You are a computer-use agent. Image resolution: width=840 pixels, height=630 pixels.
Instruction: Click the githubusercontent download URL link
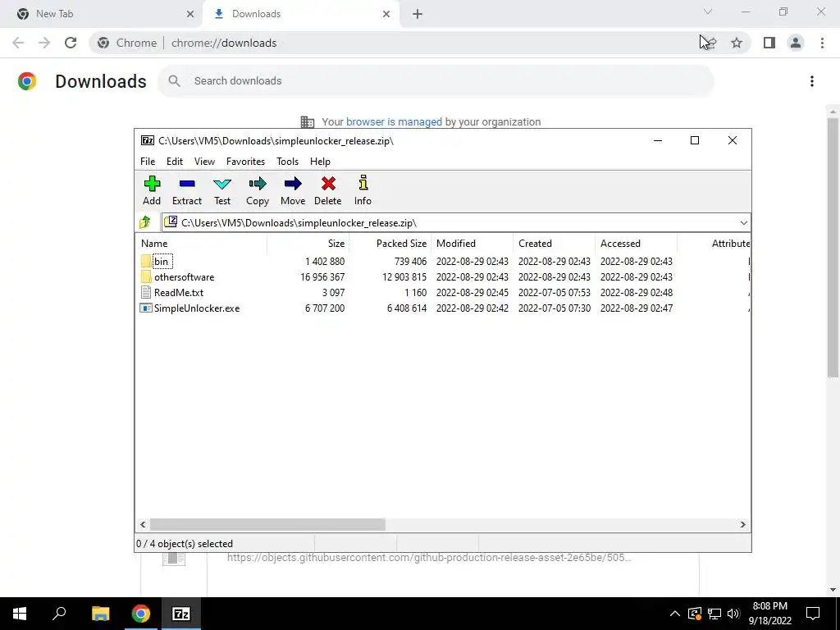pyautogui.click(x=428, y=558)
